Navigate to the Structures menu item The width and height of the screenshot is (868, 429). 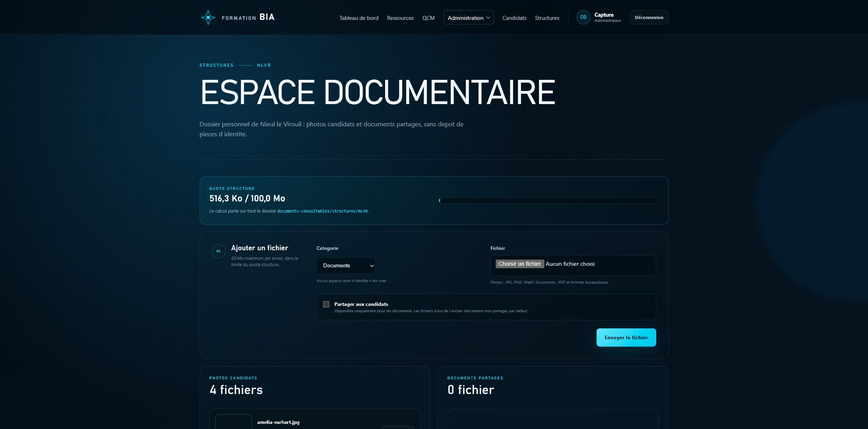click(547, 18)
